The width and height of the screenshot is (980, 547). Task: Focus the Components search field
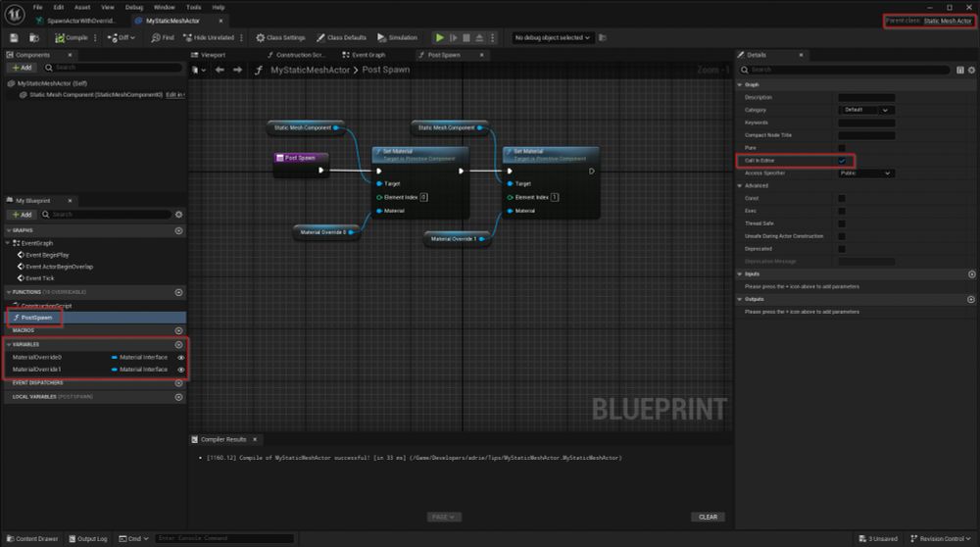pos(113,68)
